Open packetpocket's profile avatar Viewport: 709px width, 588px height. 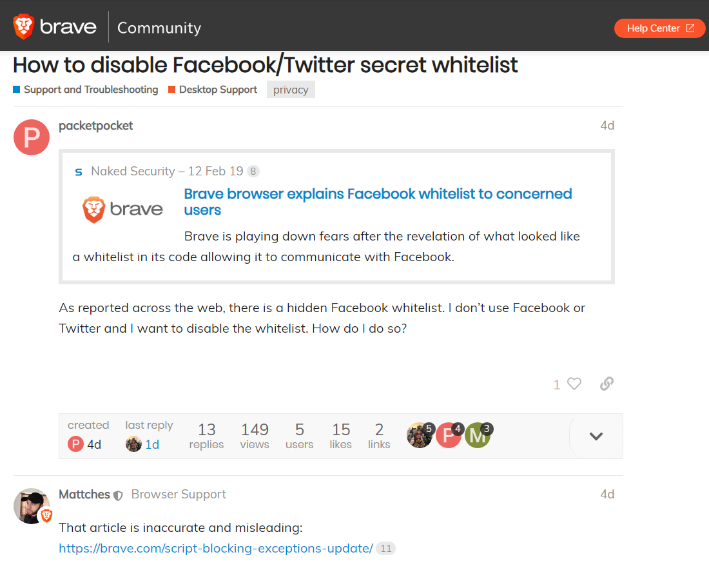[x=31, y=137]
